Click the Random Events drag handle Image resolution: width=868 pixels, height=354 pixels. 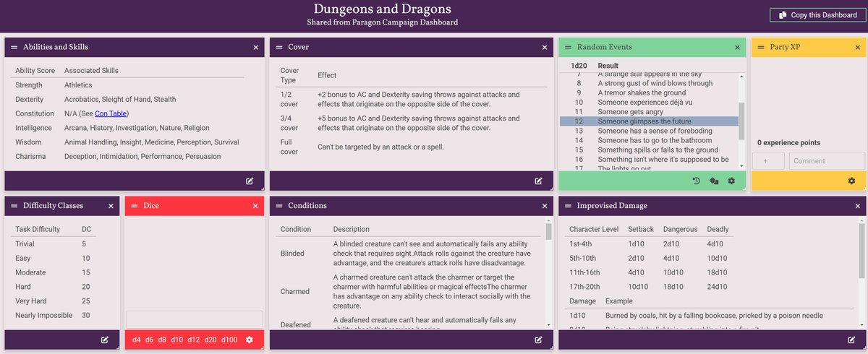[x=568, y=47]
